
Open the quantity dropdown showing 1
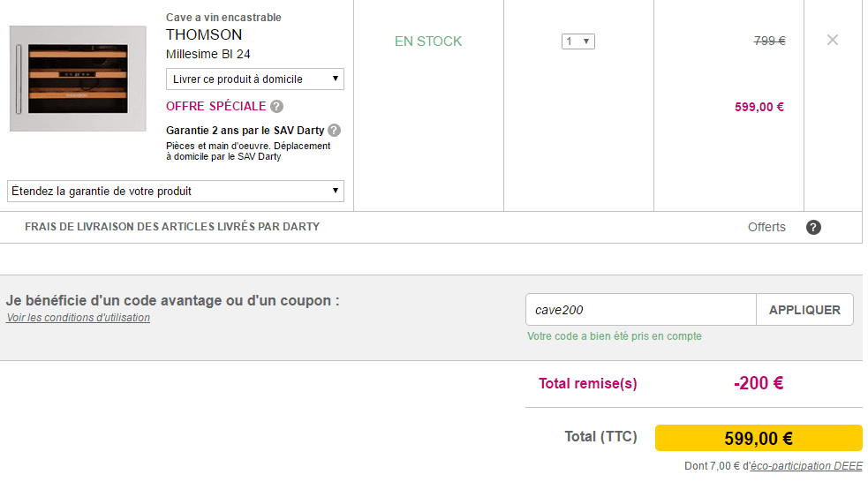pos(577,41)
